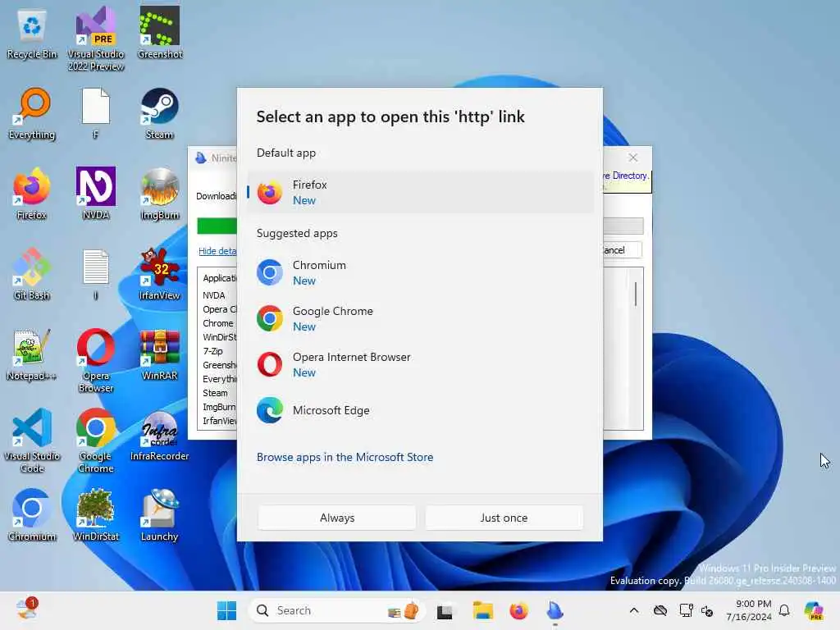The width and height of the screenshot is (840, 630).
Task: Open InfraRecorder desktop shortcut
Action: point(160,435)
